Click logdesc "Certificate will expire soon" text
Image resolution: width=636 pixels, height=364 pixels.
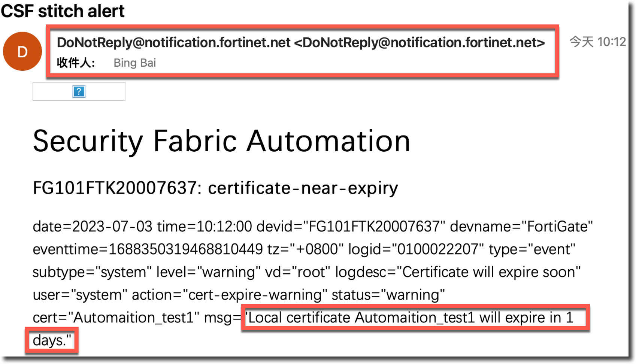coord(458,272)
